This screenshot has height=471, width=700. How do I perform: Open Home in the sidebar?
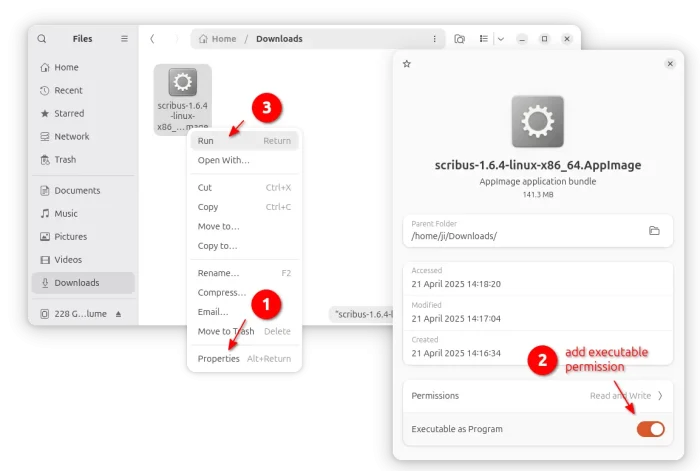pyautogui.click(x=83, y=67)
